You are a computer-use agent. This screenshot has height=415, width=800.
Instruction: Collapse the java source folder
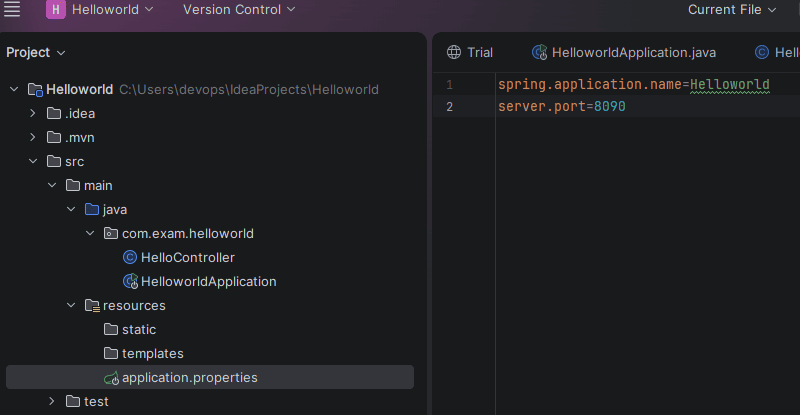[x=71, y=209]
